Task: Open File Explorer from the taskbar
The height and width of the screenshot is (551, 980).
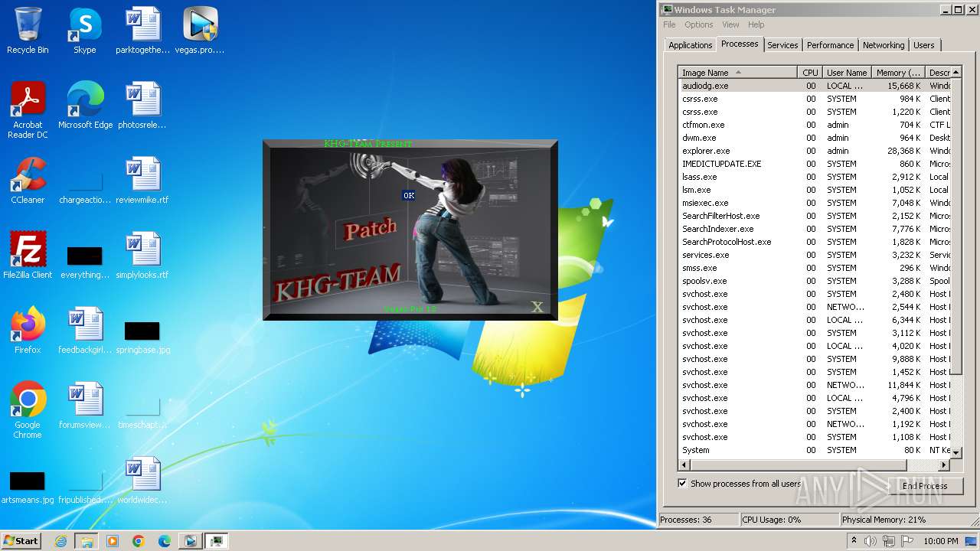Action: pos(87,541)
